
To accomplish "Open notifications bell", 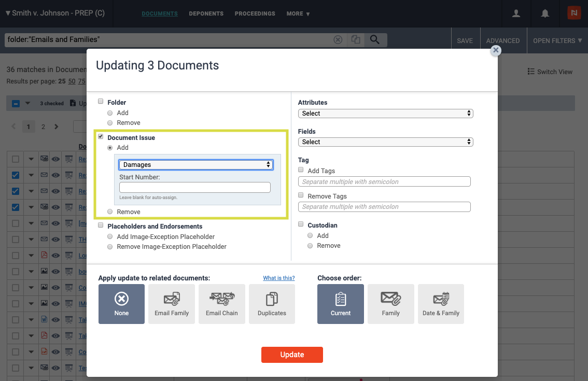I will (x=545, y=13).
